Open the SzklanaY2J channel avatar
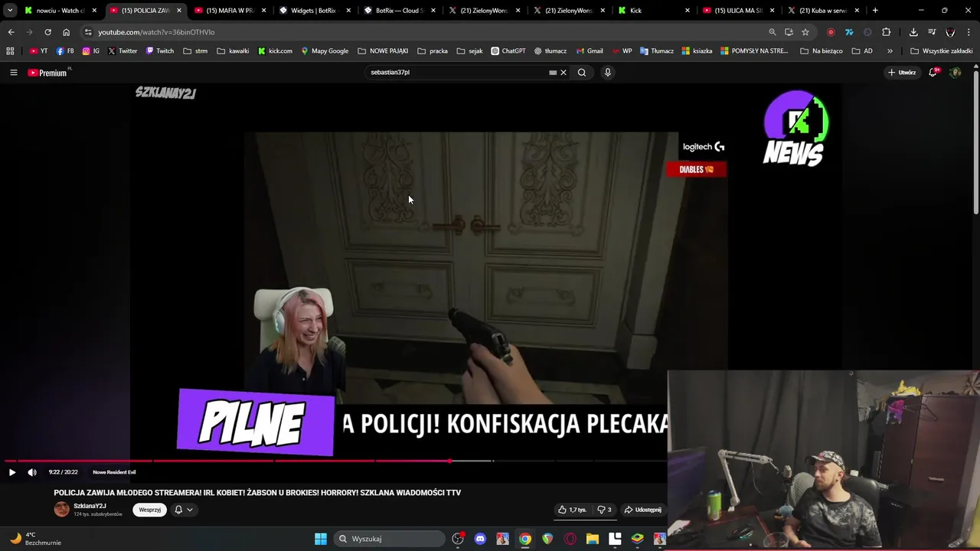980x551 pixels. pos(61,510)
